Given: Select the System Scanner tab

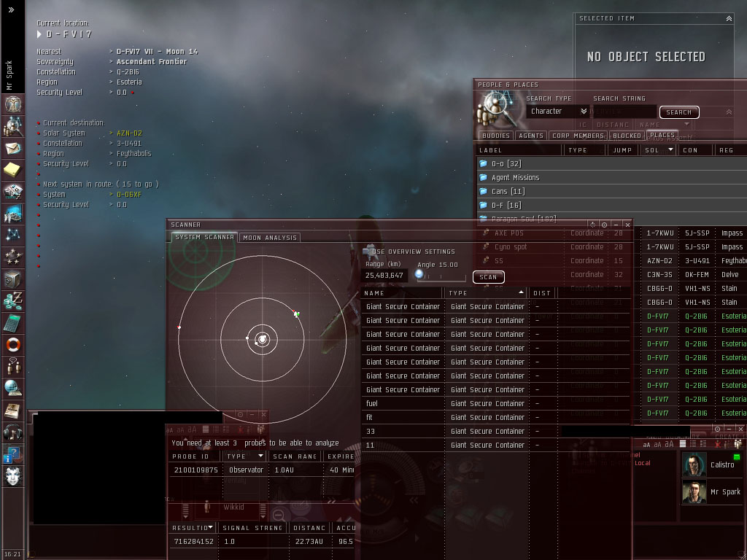Looking at the screenshot, I should (204, 237).
